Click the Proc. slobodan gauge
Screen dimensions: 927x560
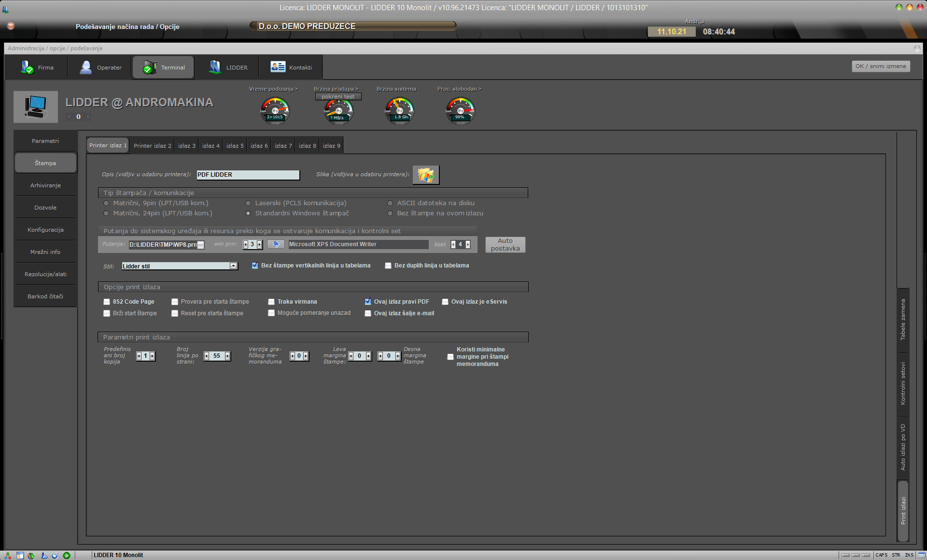tap(460, 110)
